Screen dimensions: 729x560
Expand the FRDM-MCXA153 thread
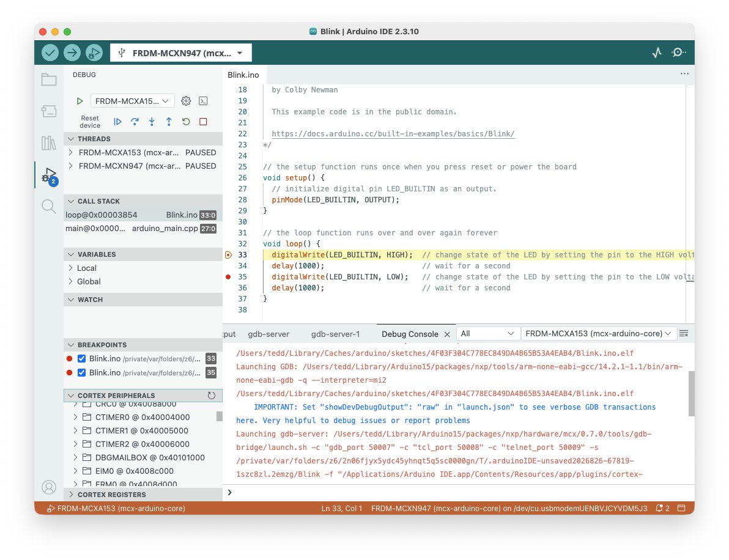click(71, 152)
